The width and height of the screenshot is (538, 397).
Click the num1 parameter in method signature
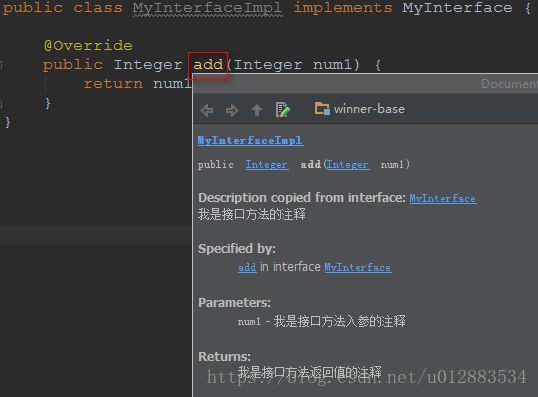tap(333, 65)
